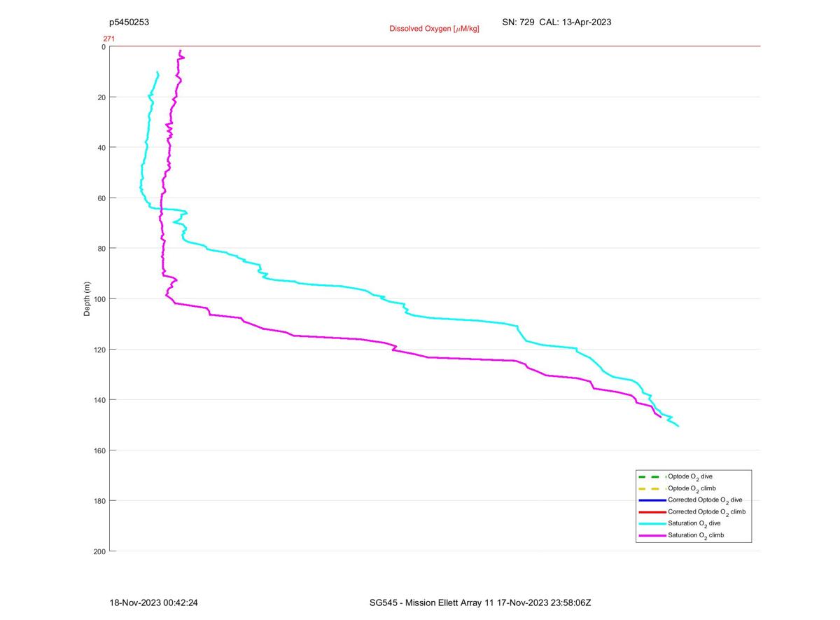The image size is (840, 620).
Task: Click the Dissolved Oxygen axis title
Action: click(x=434, y=29)
